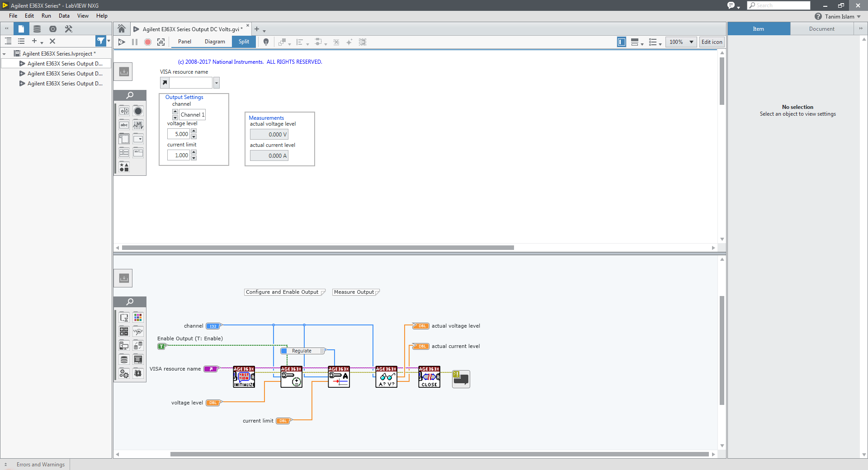Collapse the right configuration pane
The height and width of the screenshot is (470, 868).
pyautogui.click(x=861, y=28)
